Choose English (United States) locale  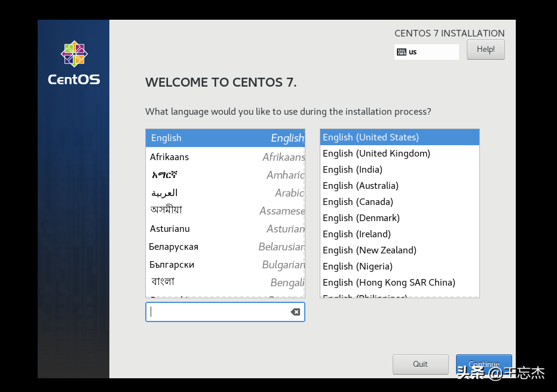(400, 137)
